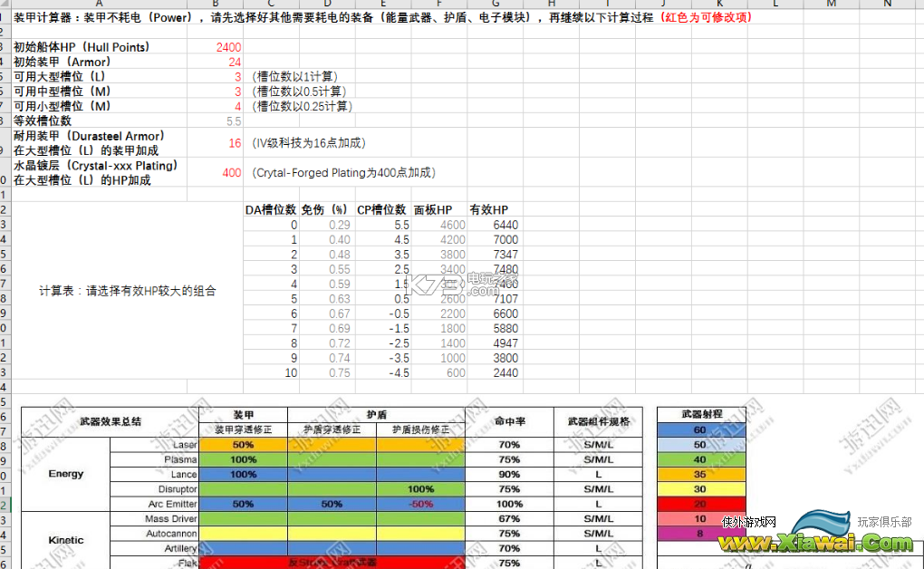Image resolution: width=924 pixels, height=569 pixels.
Task: Select Mass Driver's 67% accuracy cell
Action: (509, 519)
